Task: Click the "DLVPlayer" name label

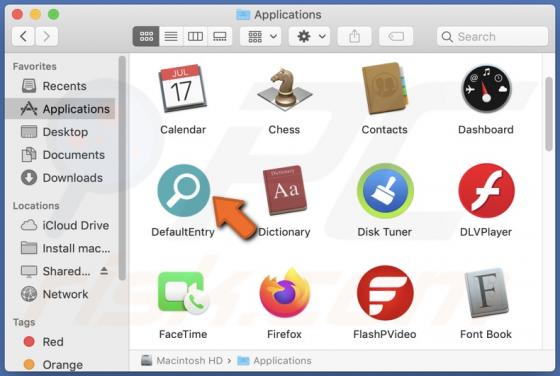Action: coord(486,232)
